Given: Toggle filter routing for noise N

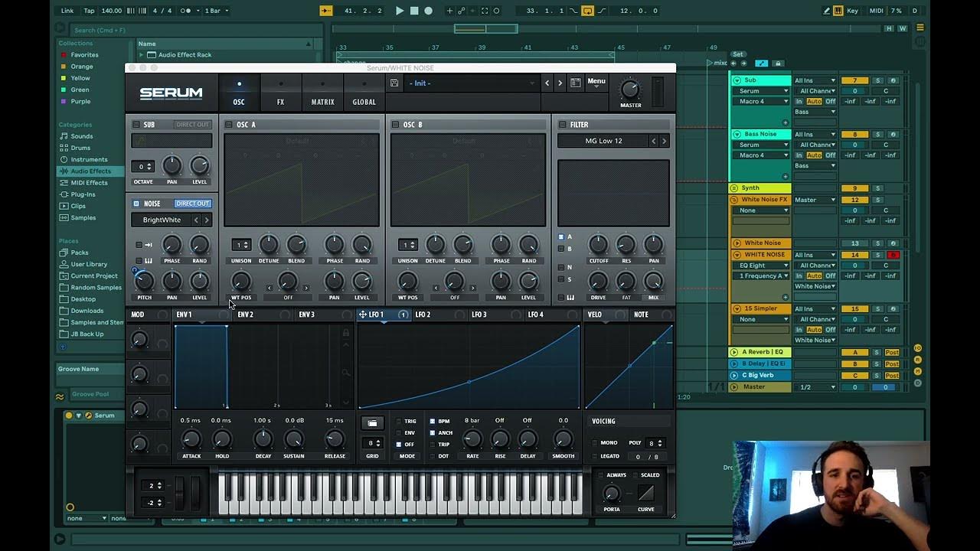Looking at the screenshot, I should 561,267.
